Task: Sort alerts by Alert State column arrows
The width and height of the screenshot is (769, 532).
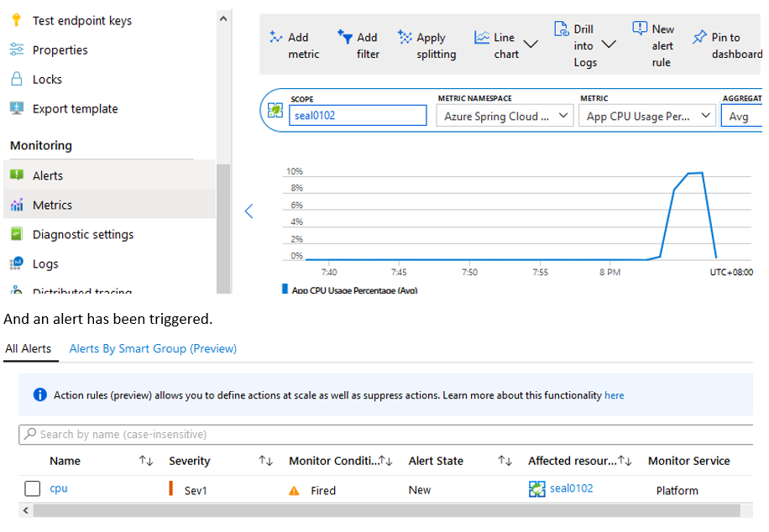Action: [505, 461]
